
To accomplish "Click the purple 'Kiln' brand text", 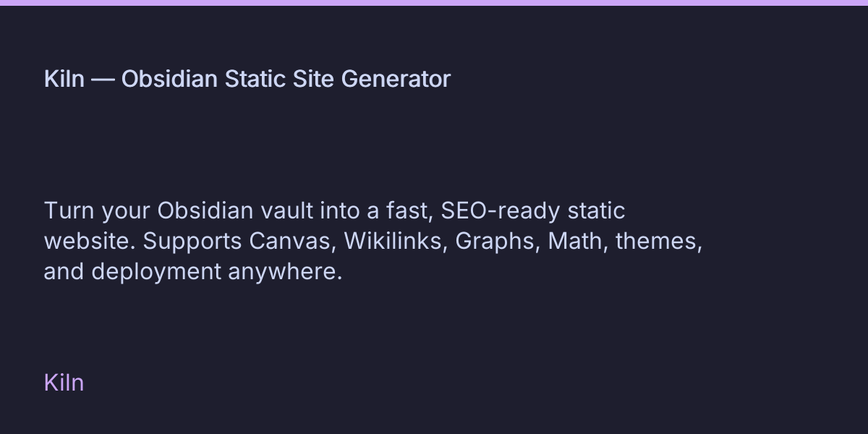I will 64,383.
